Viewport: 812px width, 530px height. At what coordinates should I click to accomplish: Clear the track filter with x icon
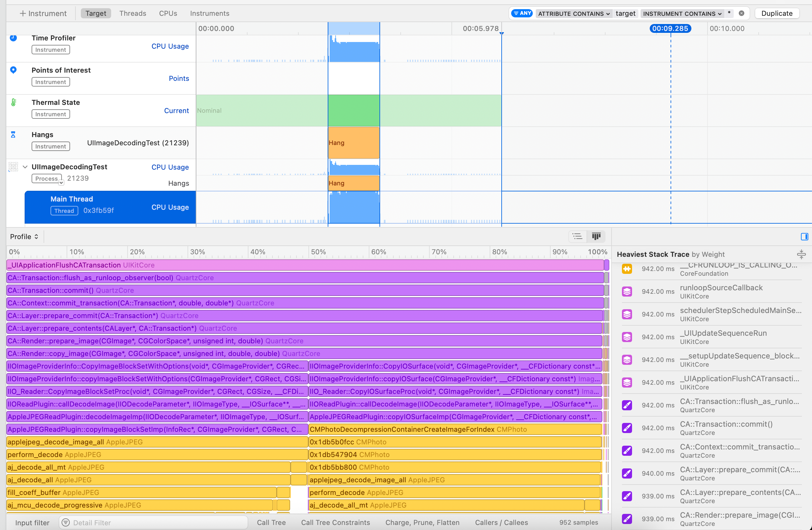(741, 13)
